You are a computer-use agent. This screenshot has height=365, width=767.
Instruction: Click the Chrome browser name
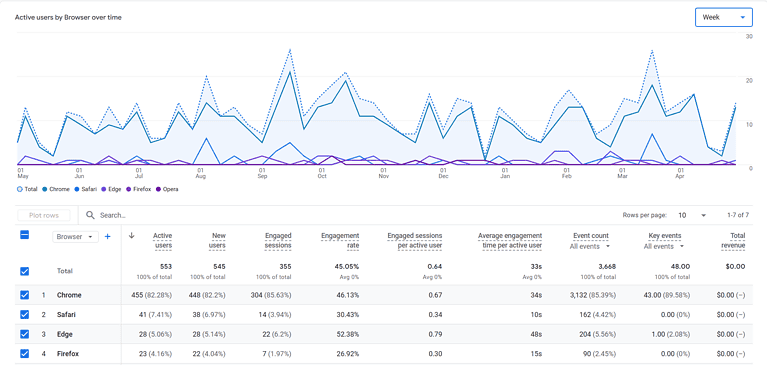coord(69,295)
